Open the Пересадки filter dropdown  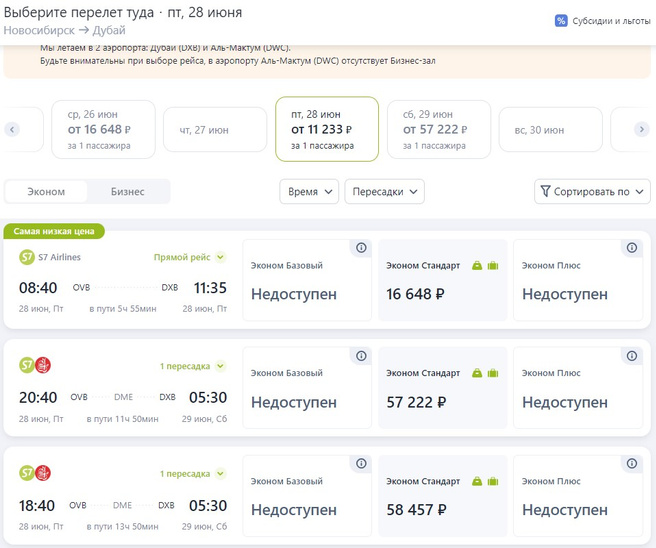(384, 191)
